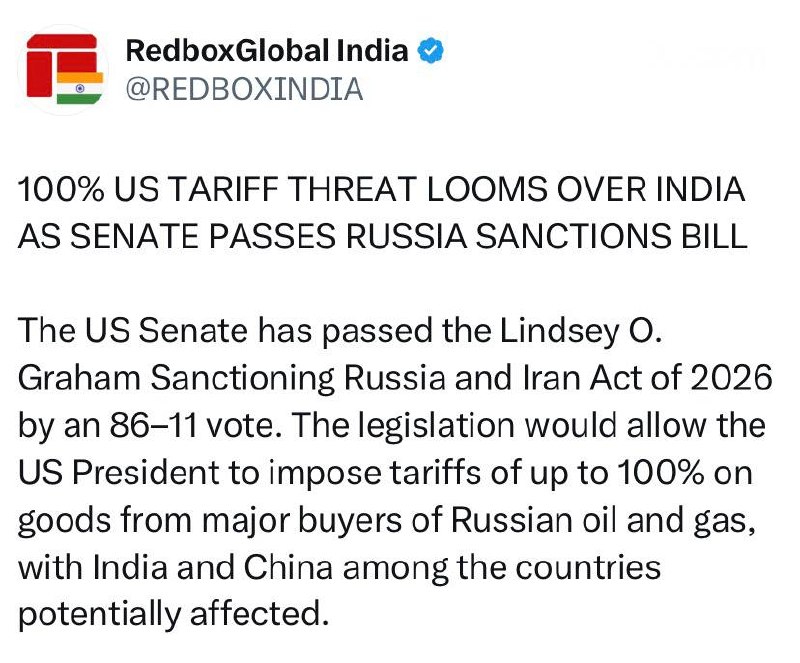Open the @REDBOXINDIA handle link

coord(244,89)
